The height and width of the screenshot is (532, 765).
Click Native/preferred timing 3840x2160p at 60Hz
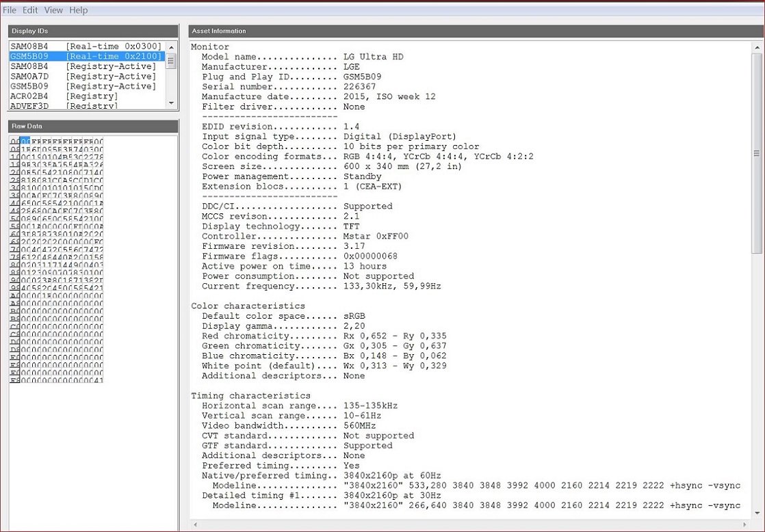392,475
